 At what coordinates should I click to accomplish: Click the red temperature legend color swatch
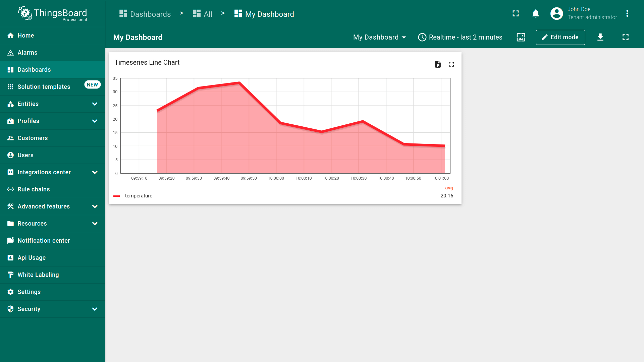[x=117, y=196]
